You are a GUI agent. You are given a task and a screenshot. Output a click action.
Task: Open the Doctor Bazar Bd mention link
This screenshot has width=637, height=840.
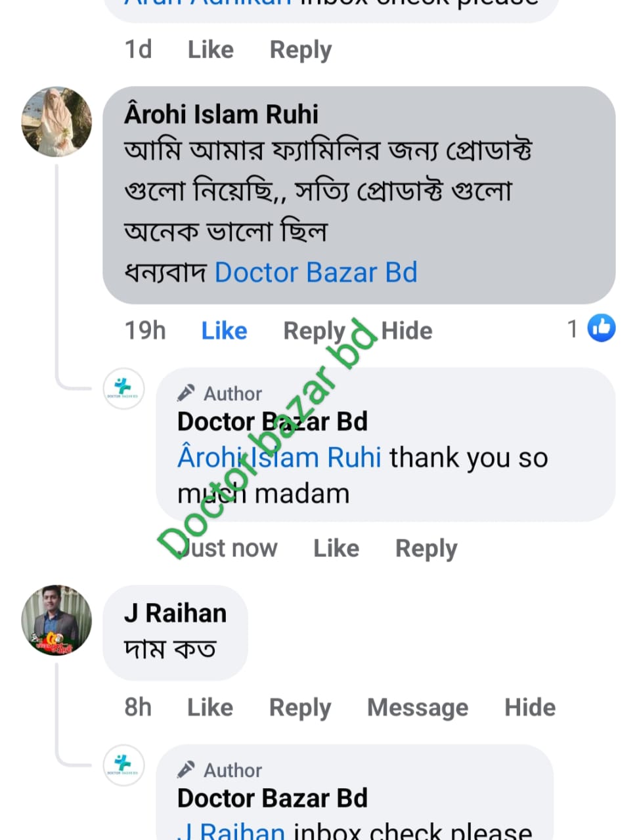click(316, 272)
